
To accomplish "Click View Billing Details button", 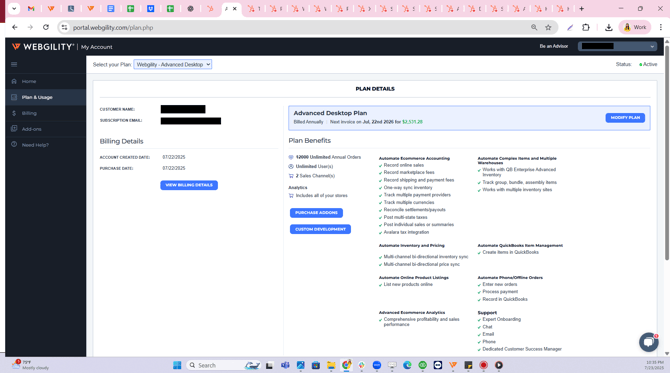I will (x=189, y=185).
